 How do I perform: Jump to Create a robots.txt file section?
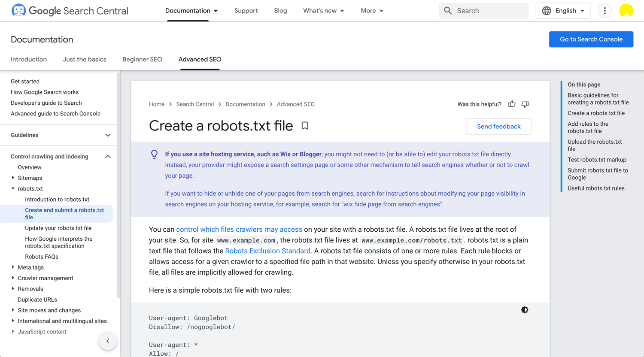point(596,113)
